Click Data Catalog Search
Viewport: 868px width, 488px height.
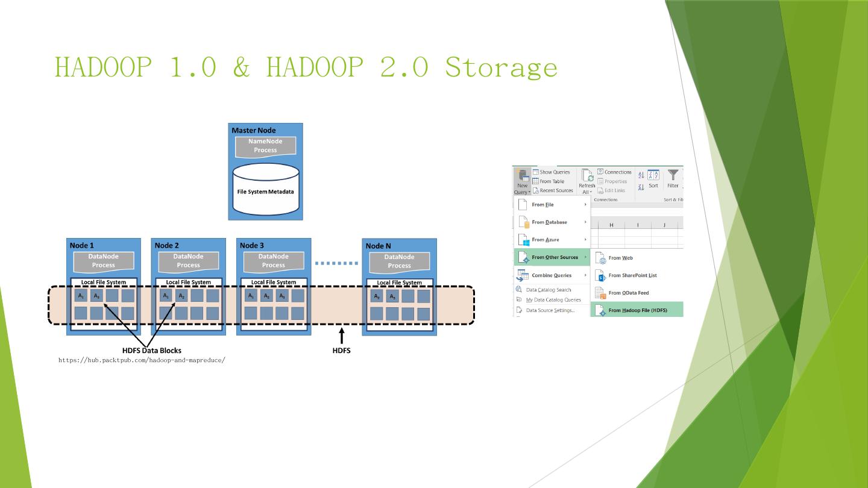pos(548,290)
